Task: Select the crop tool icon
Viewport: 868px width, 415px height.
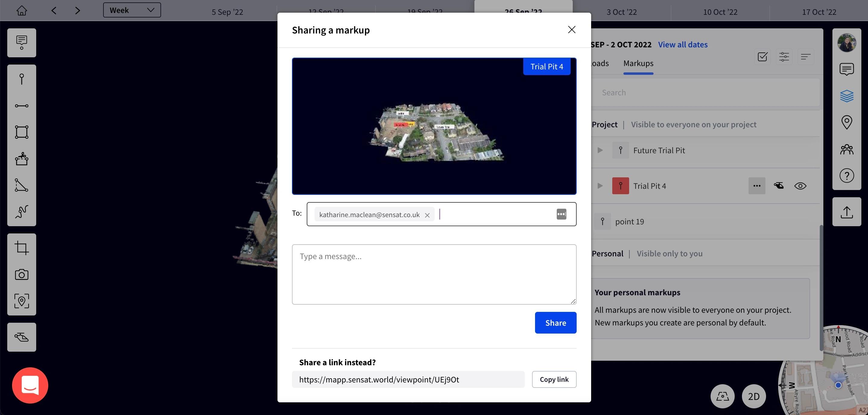Action: pyautogui.click(x=22, y=248)
